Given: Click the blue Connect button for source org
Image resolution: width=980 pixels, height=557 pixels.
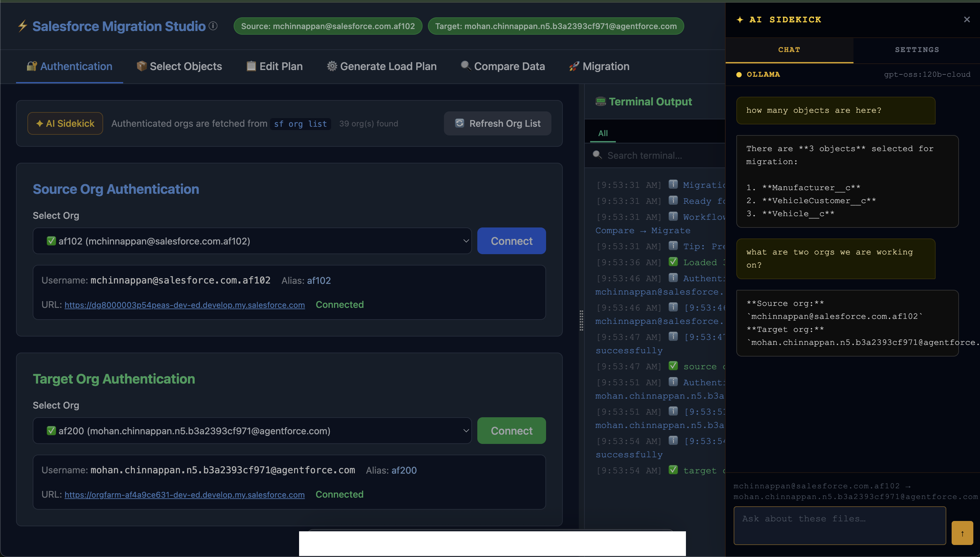Looking at the screenshot, I should (x=511, y=241).
